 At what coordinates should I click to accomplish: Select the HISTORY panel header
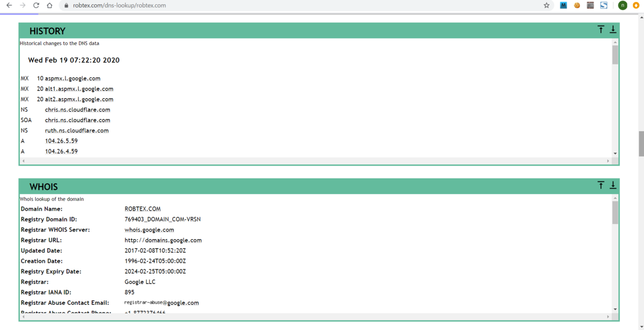(48, 31)
